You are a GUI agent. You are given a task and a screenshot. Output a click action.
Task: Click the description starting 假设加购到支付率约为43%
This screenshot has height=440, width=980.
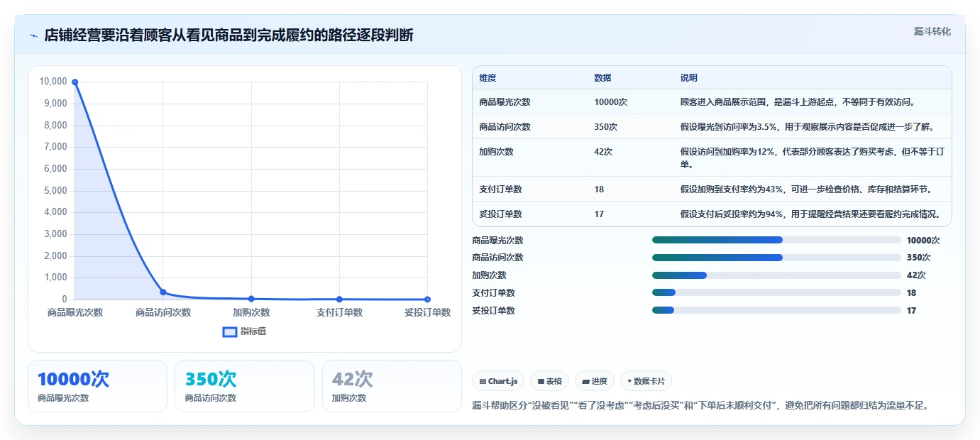coord(805,189)
